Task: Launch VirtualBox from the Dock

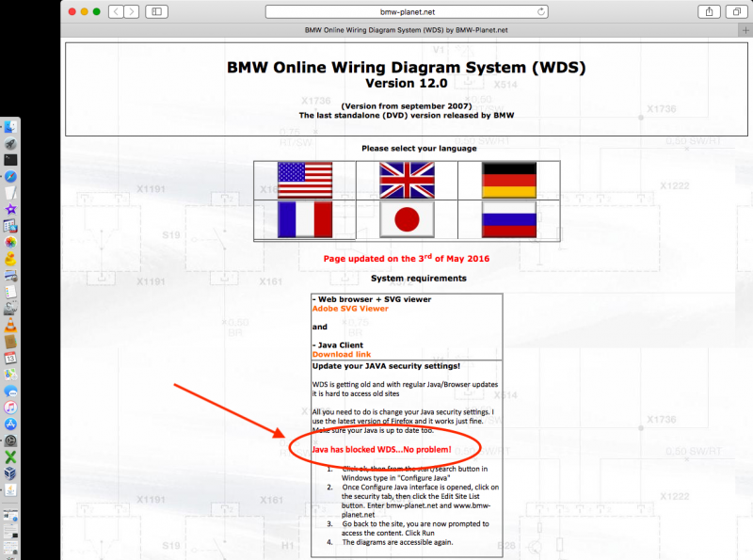Action: [x=10, y=473]
